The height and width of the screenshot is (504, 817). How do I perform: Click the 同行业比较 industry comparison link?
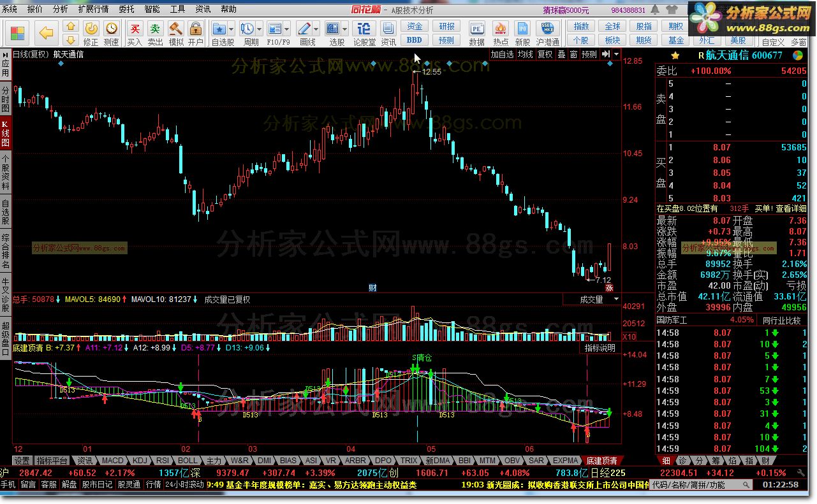tap(782, 320)
